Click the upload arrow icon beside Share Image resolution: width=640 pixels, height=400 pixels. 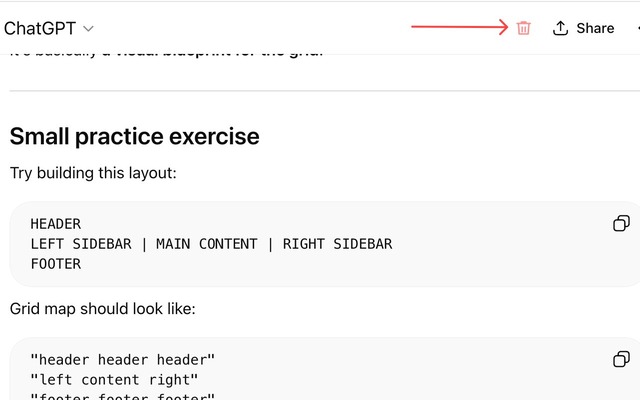(x=561, y=28)
